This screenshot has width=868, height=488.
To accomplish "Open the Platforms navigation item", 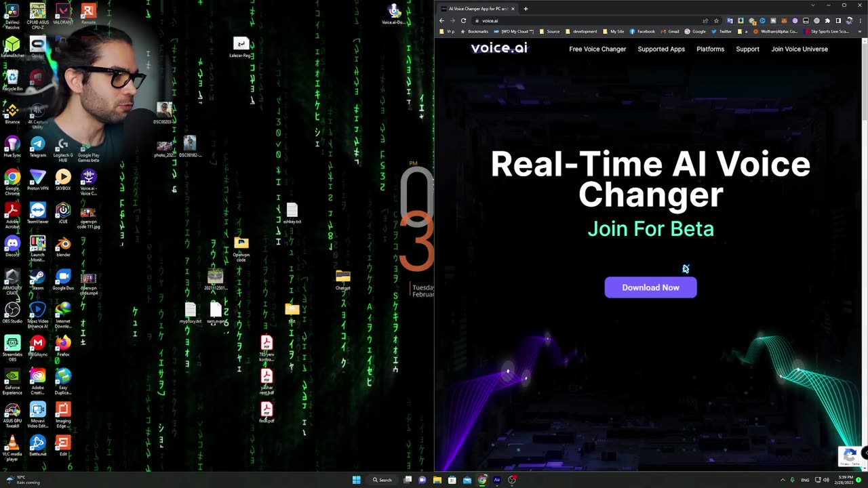I will click(x=710, y=49).
